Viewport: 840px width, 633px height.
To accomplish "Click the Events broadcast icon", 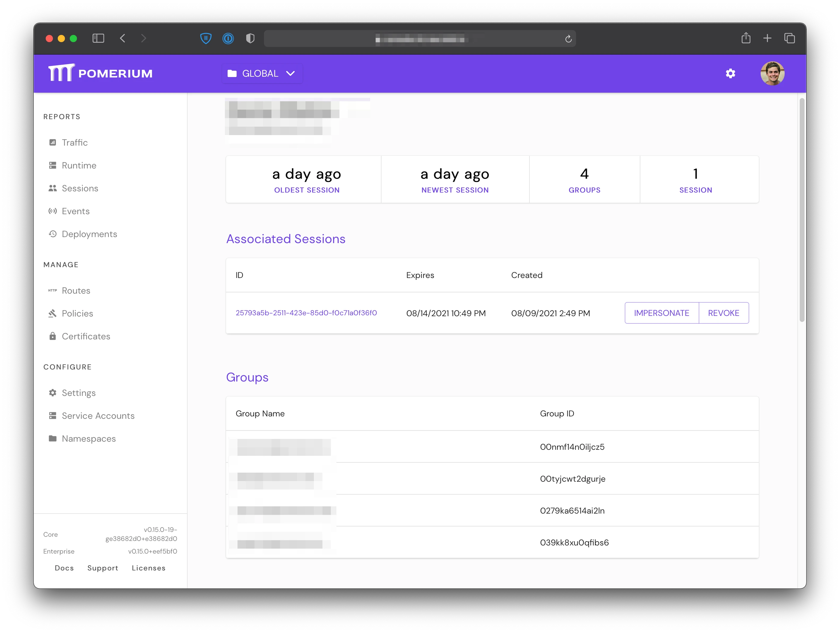I will tap(52, 211).
